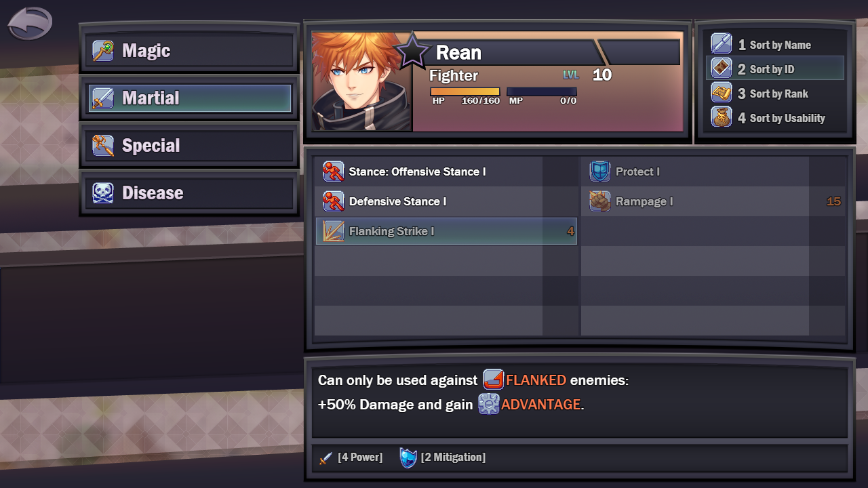Click the Sort by Name sword icon
The width and height of the screenshot is (868, 488).
(722, 44)
